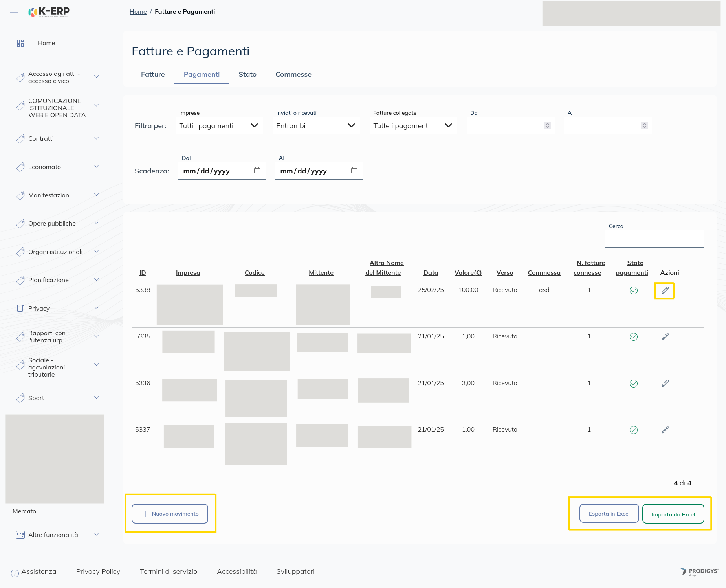The width and height of the screenshot is (726, 588).
Task: Click payment status checkmark for row 5335
Action: [633, 337]
